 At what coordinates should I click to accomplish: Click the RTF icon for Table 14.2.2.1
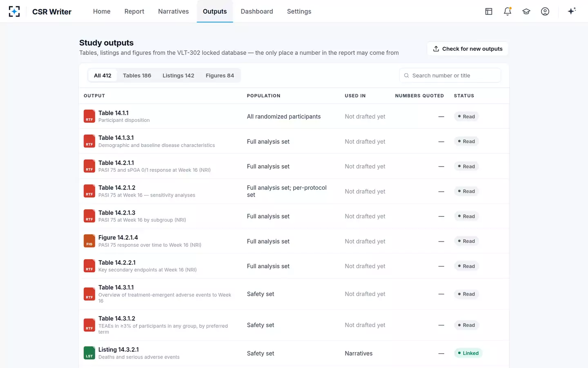tap(89, 266)
